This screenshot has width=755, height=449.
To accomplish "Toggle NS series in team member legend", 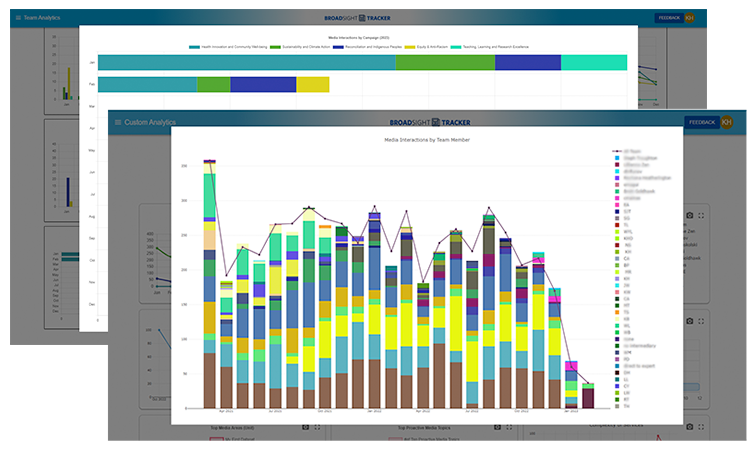I will point(622,245).
